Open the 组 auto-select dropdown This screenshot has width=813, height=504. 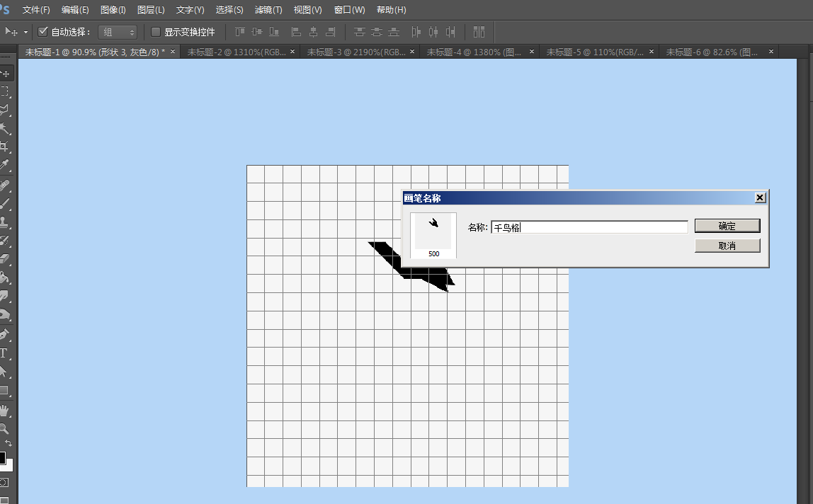pyautogui.click(x=118, y=32)
